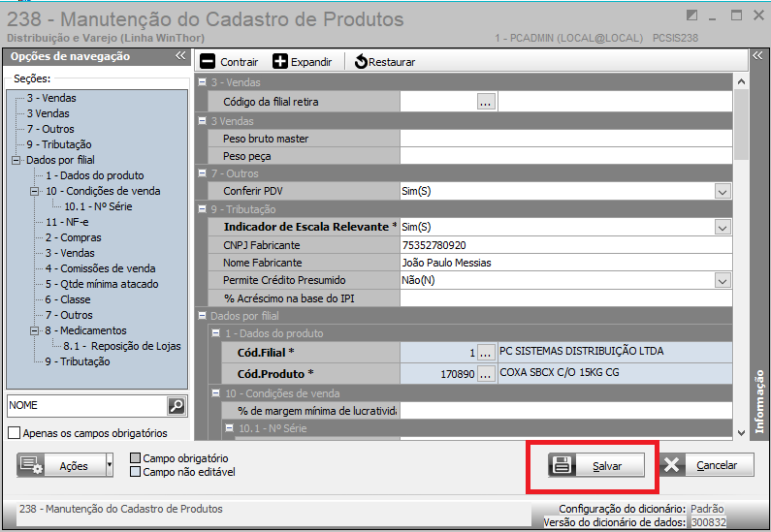Click the scrollbar up arrow

coord(741,81)
